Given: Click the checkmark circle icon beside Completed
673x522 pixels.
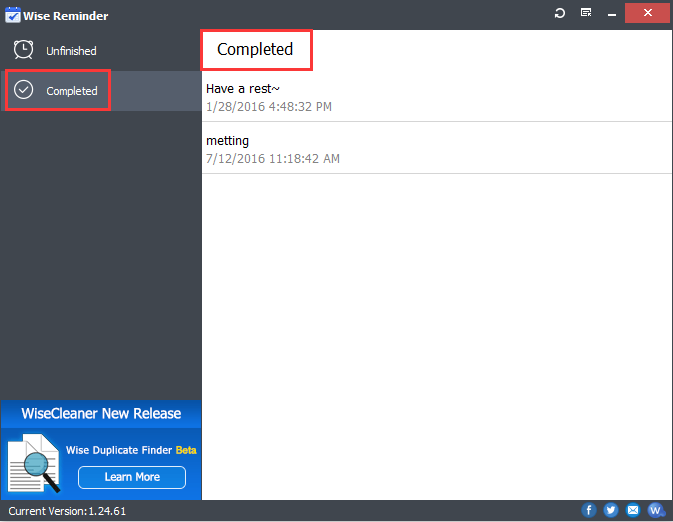Looking at the screenshot, I should 23,90.
